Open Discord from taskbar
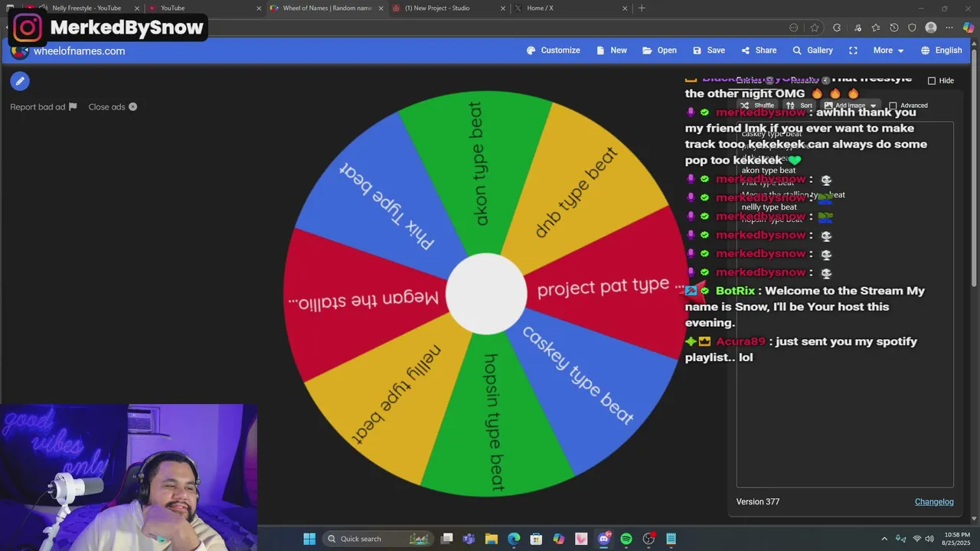This screenshot has height=551, width=980. [604, 539]
